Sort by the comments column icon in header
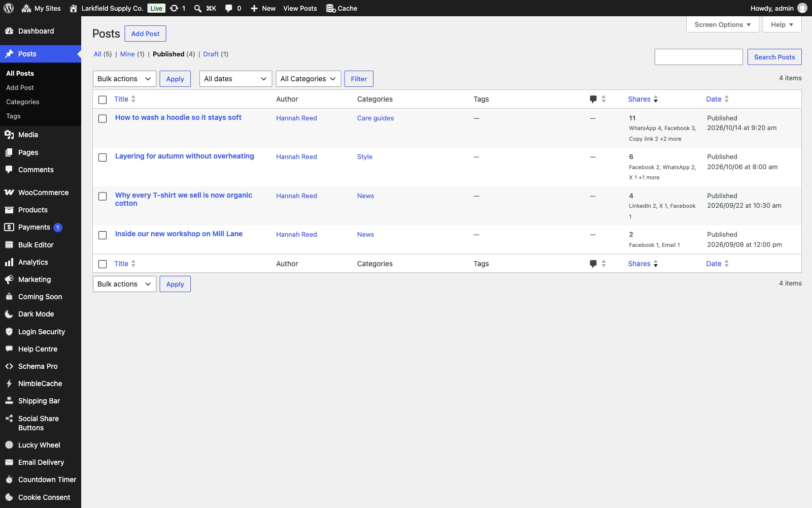This screenshot has height=508, width=812. pos(597,99)
